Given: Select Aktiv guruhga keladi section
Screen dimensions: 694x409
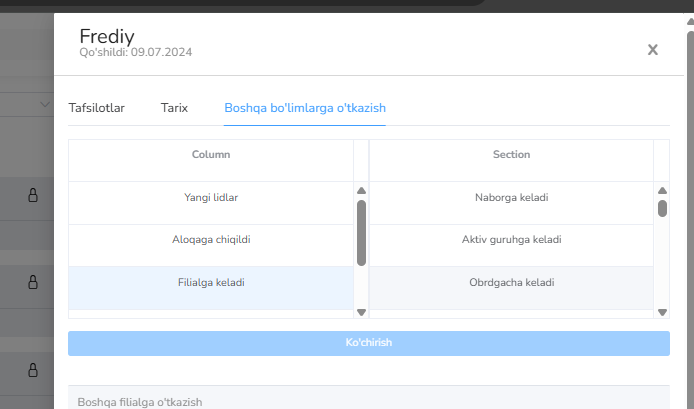Looking at the screenshot, I should (511, 240).
